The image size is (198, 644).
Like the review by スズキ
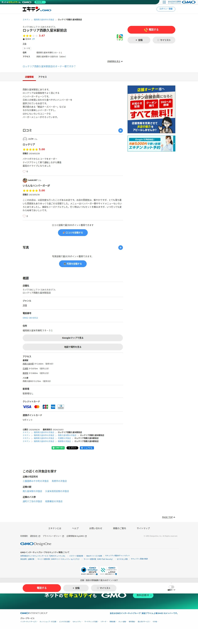(24, 171)
